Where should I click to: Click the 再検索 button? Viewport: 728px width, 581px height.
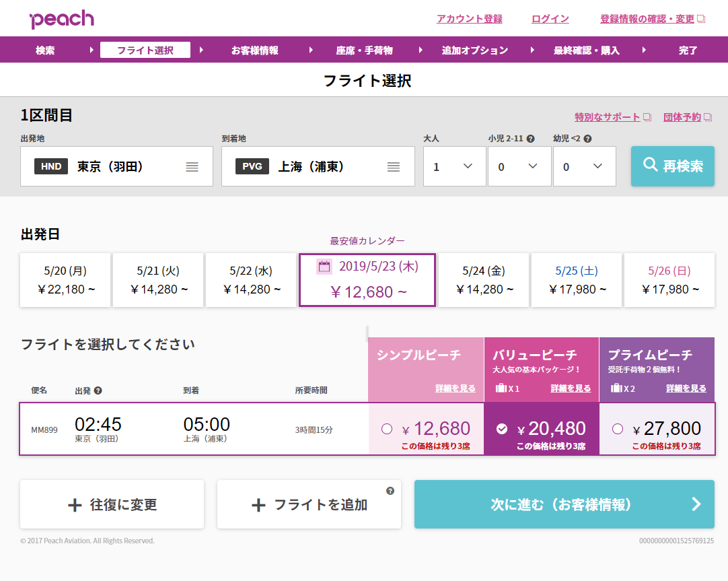673,166
